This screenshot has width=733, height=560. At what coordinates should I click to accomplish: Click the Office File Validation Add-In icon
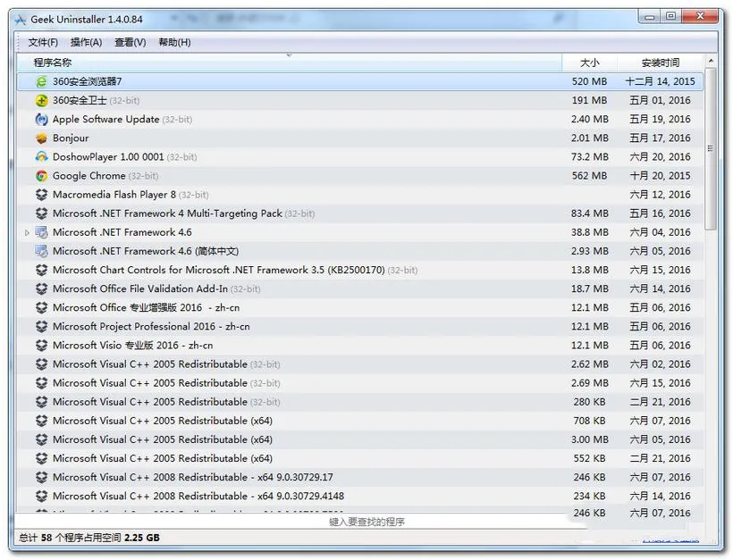42,288
